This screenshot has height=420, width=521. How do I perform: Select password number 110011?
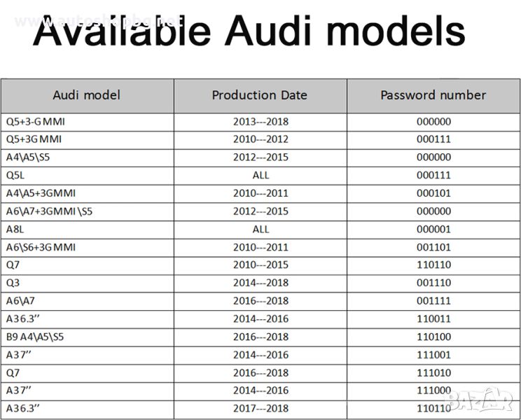tap(433, 319)
